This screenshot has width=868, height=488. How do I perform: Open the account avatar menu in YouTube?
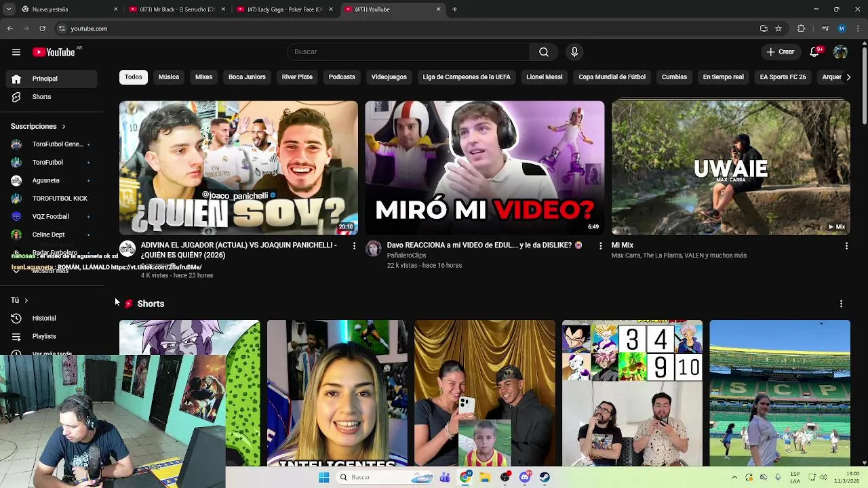[x=840, y=52]
